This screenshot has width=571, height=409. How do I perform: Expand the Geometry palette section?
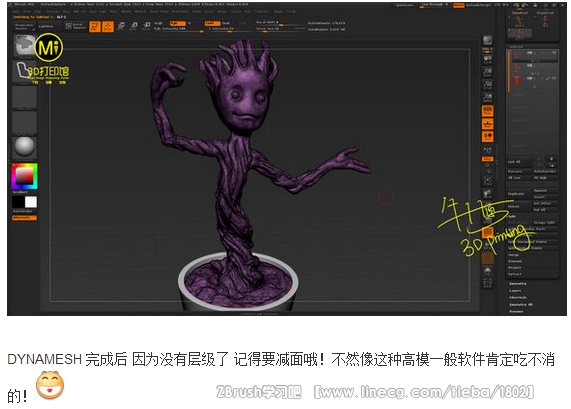[x=518, y=283]
